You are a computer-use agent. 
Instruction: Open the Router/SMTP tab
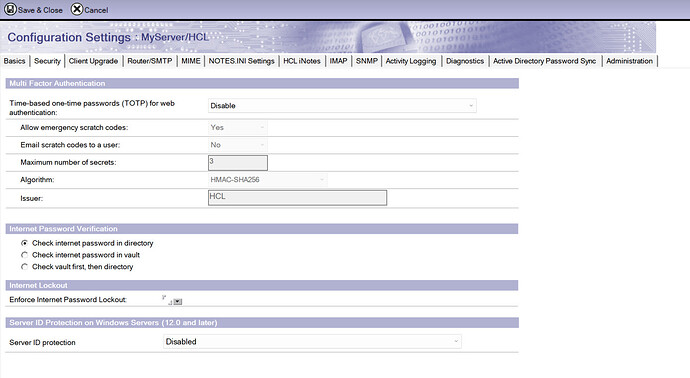[x=150, y=61]
